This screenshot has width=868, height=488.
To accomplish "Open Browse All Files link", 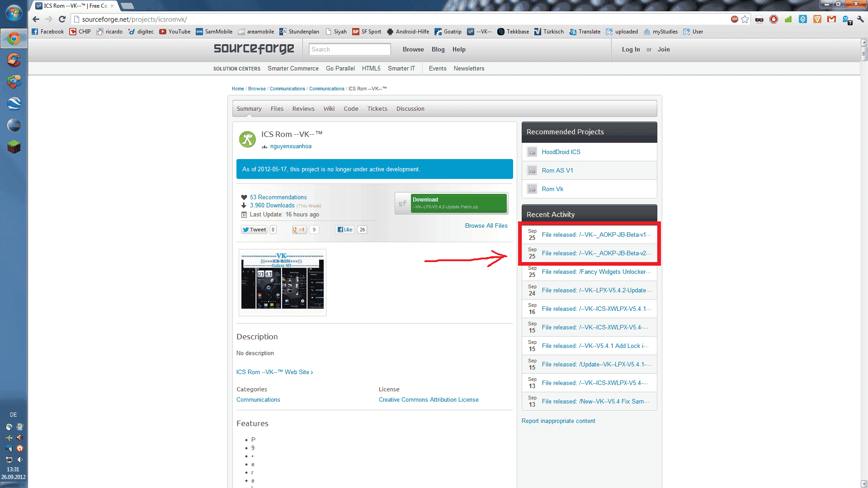I will tap(486, 225).
